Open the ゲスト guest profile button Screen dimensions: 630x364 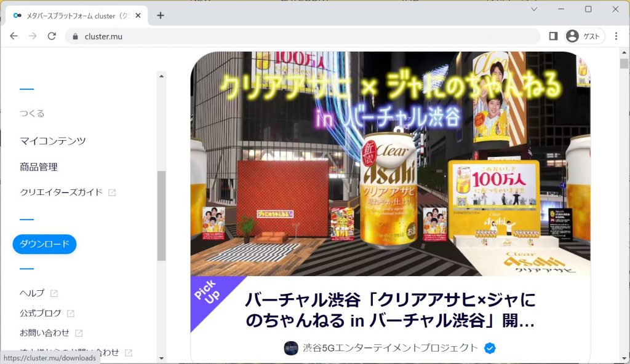584,36
